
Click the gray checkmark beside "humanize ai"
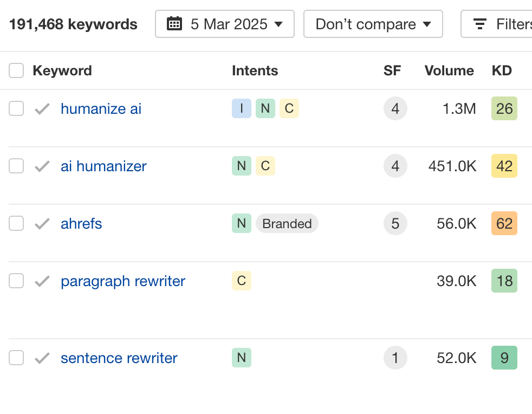pos(42,108)
